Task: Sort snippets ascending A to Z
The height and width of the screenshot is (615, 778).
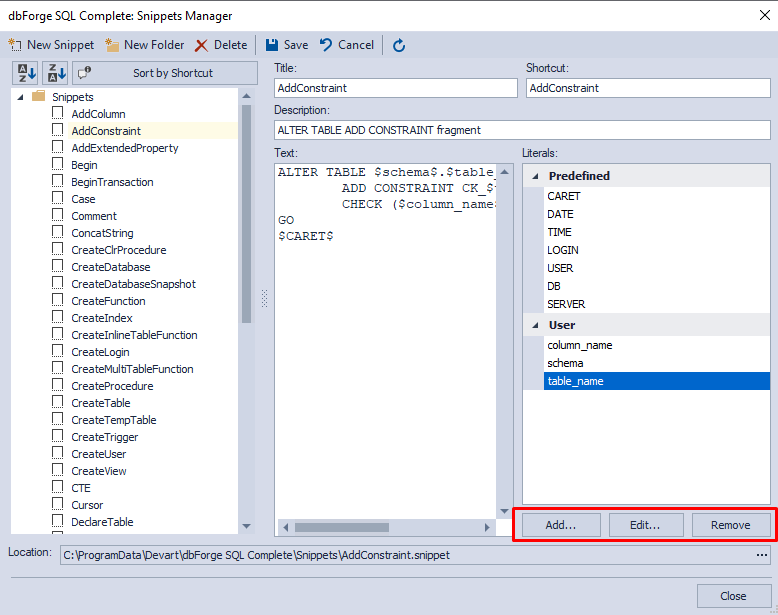Action: (x=26, y=73)
